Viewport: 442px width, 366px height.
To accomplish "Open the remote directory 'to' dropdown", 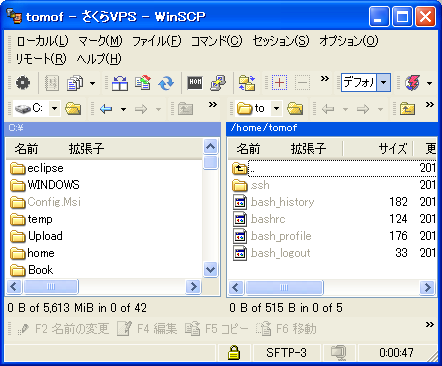I will pos(276,109).
